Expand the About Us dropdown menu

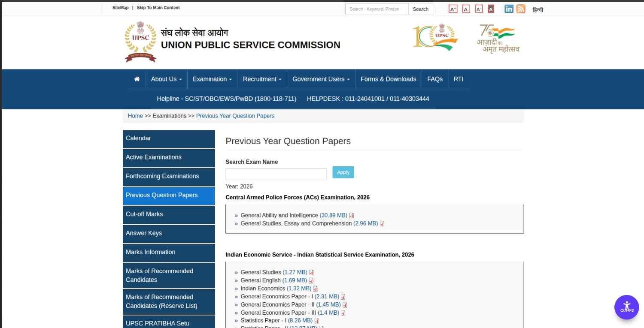167,79
